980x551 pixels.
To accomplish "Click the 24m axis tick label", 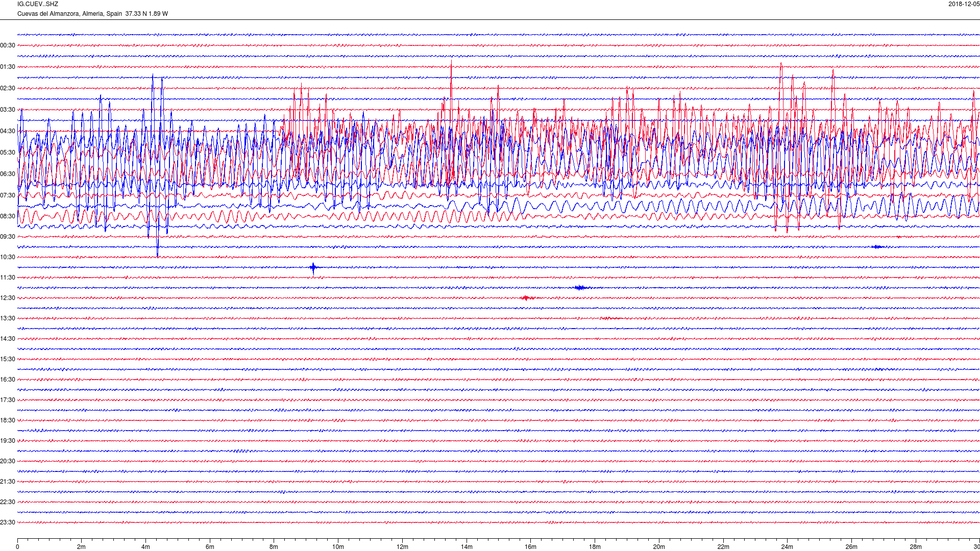I will 787,547.
